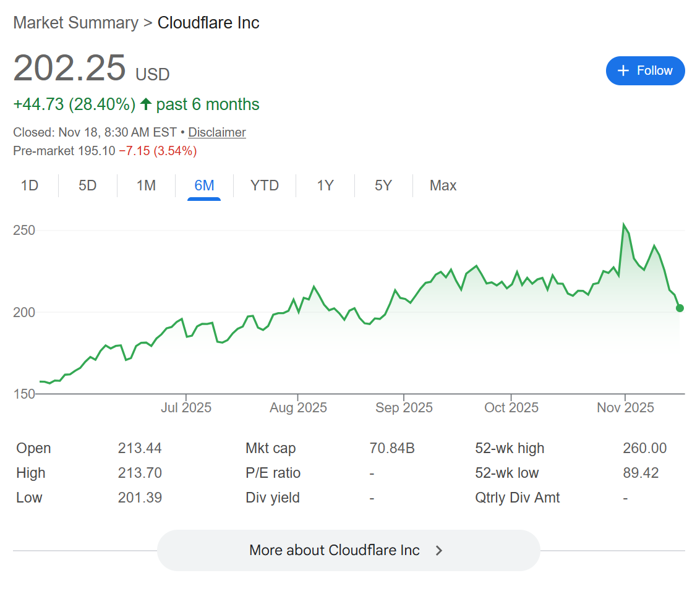
Task: Show the 5Y time range
Action: (x=383, y=185)
